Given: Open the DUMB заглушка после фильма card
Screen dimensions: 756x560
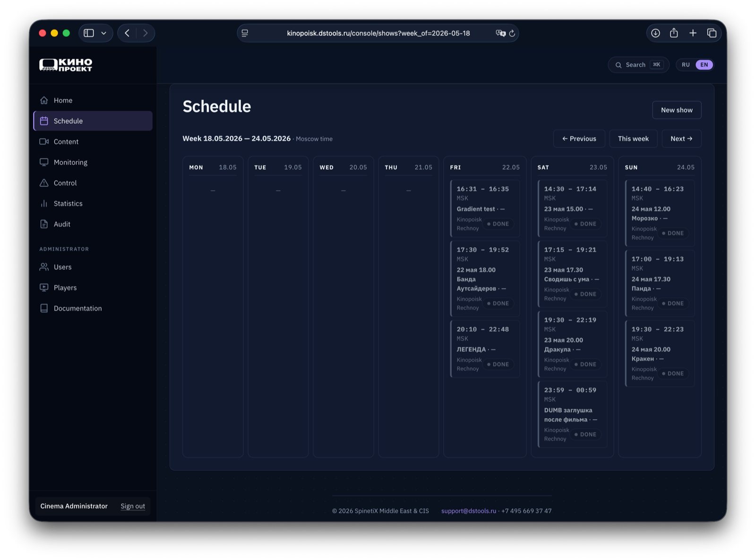Looking at the screenshot, I should coord(572,414).
